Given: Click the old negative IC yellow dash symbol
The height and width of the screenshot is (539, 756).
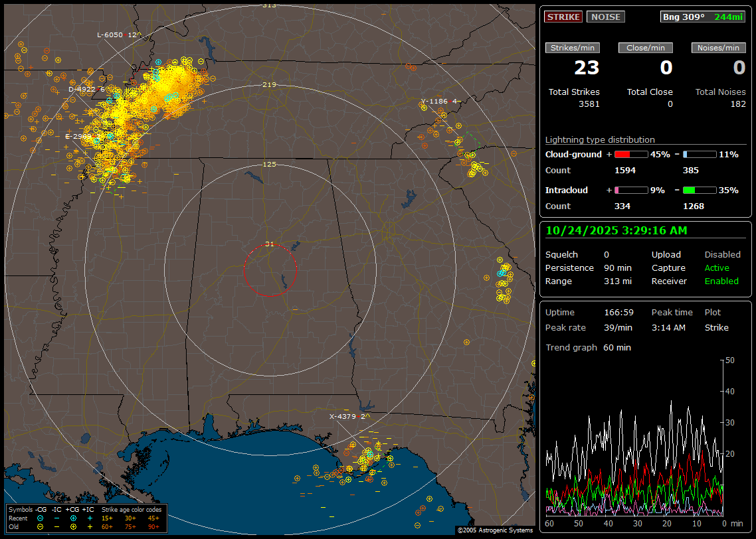Looking at the screenshot, I should (56, 526).
